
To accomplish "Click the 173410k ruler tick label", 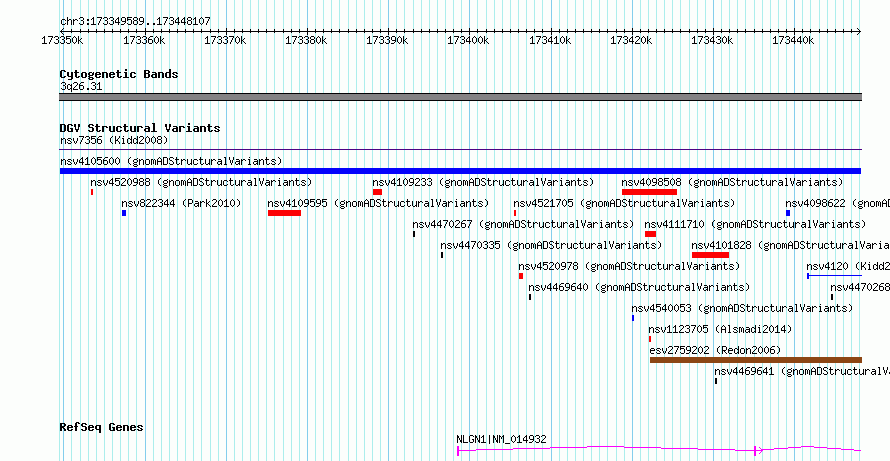I will 550,40.
